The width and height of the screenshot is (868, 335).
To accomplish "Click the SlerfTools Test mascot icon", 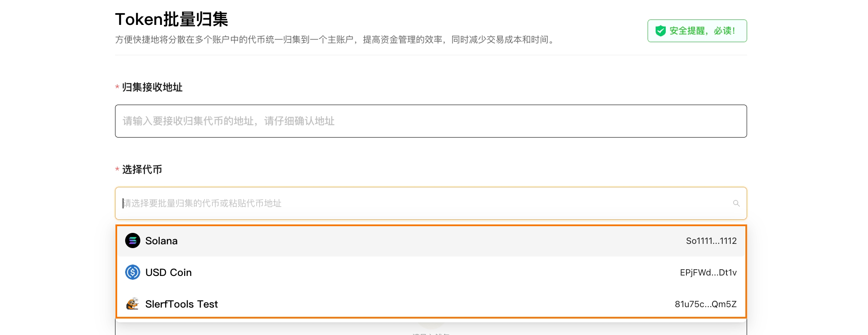I will coord(133,304).
